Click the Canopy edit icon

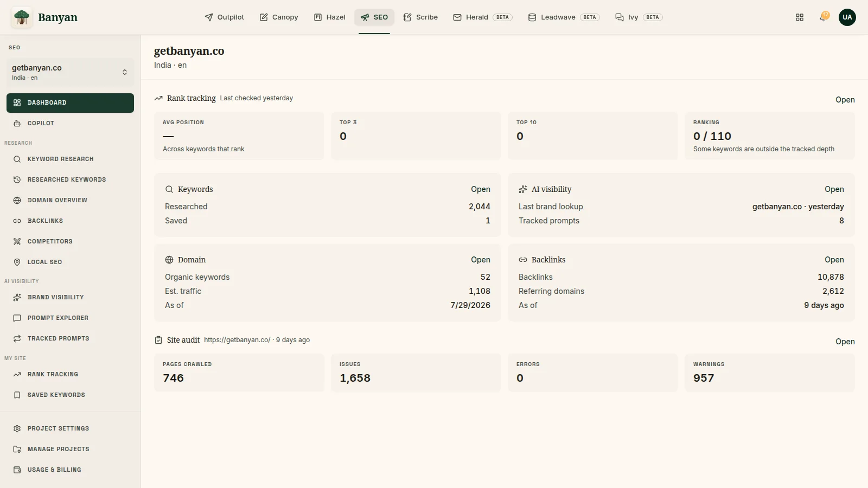(264, 17)
